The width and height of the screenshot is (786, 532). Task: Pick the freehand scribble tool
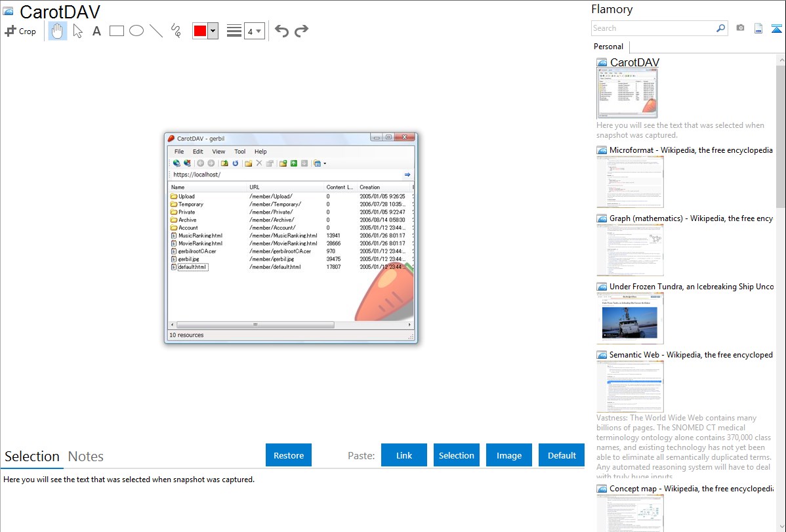coord(176,31)
